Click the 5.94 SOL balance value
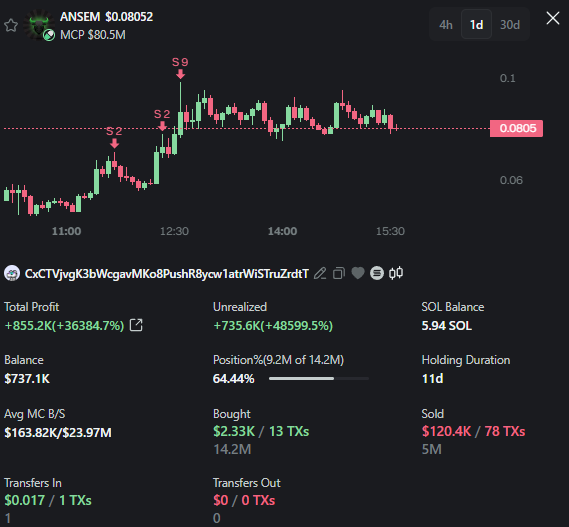The width and height of the screenshot is (569, 527). pyautogui.click(x=447, y=326)
